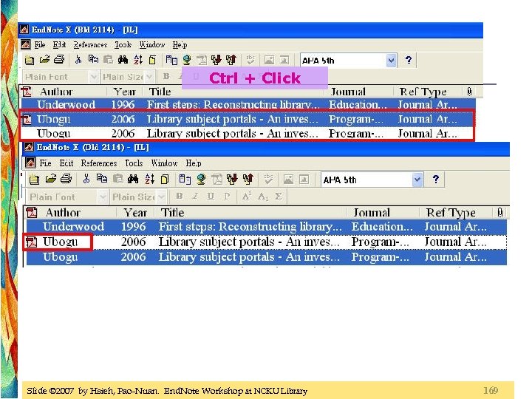The height and width of the screenshot is (399, 532).
Task: Open Plain Size dropdown in lower window
Action: click(162, 197)
